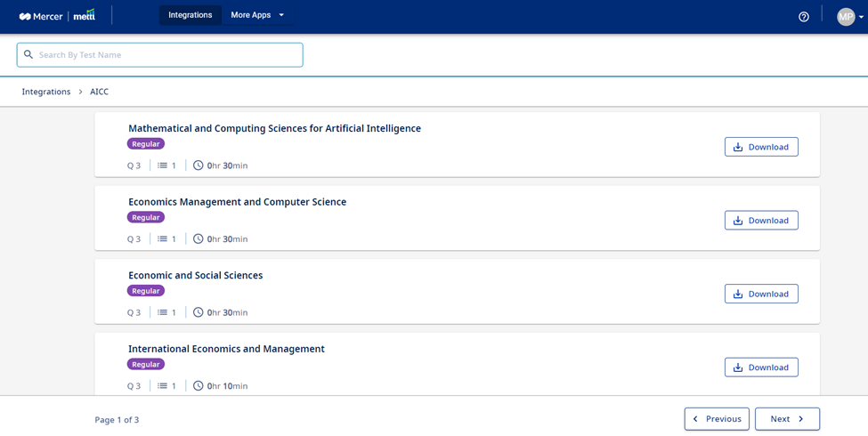Go to the Next page
868x436 pixels.
pyautogui.click(x=787, y=419)
